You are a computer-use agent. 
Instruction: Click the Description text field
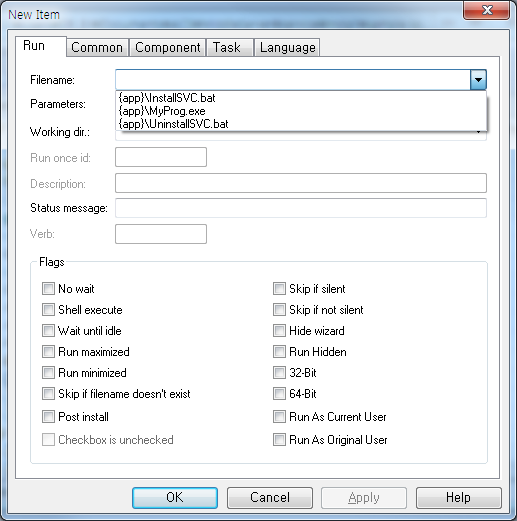[x=301, y=183]
